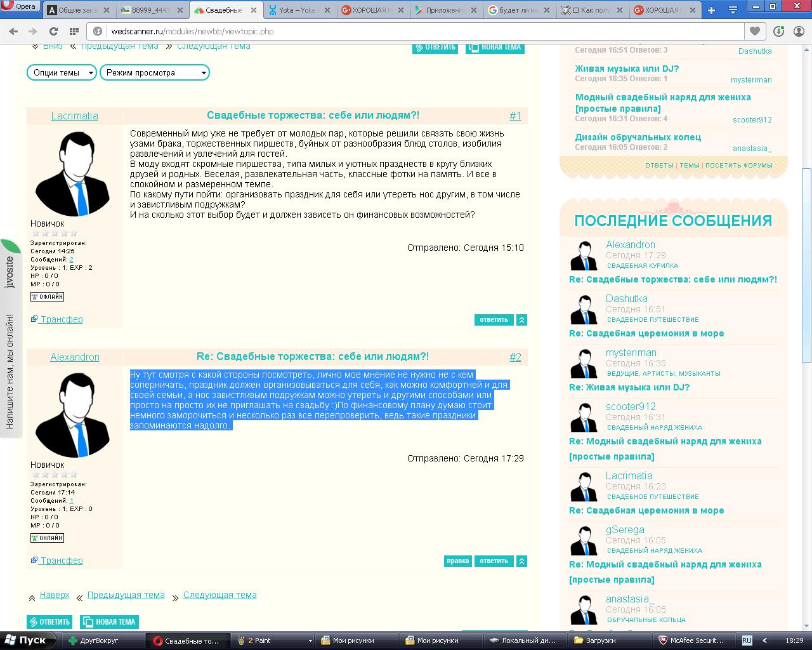This screenshot has height=650, width=812.
Task: Switch to the Yota browser tab
Action: click(x=298, y=10)
